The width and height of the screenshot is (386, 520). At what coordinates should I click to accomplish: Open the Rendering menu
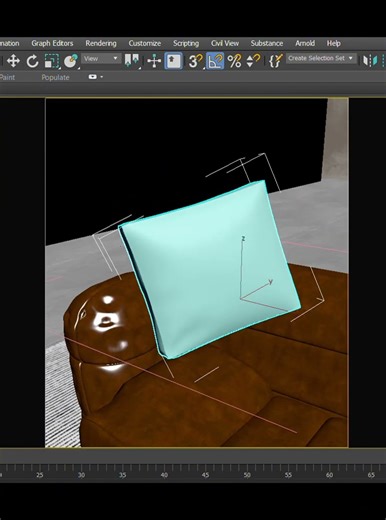101,43
